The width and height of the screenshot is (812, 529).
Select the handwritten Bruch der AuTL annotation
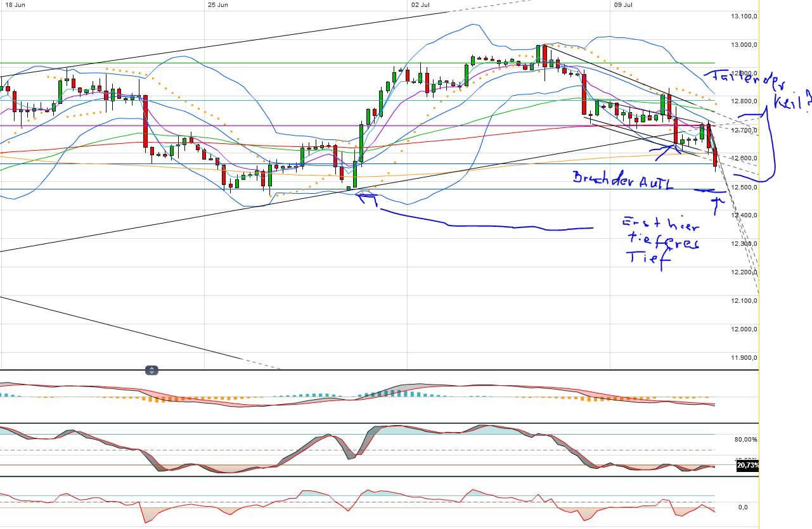(622, 181)
